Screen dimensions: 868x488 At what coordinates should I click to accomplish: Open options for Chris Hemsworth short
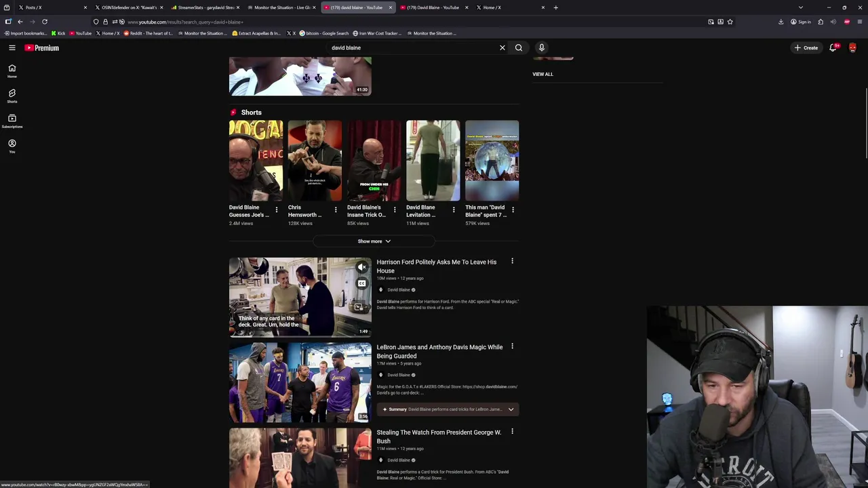[335, 210]
